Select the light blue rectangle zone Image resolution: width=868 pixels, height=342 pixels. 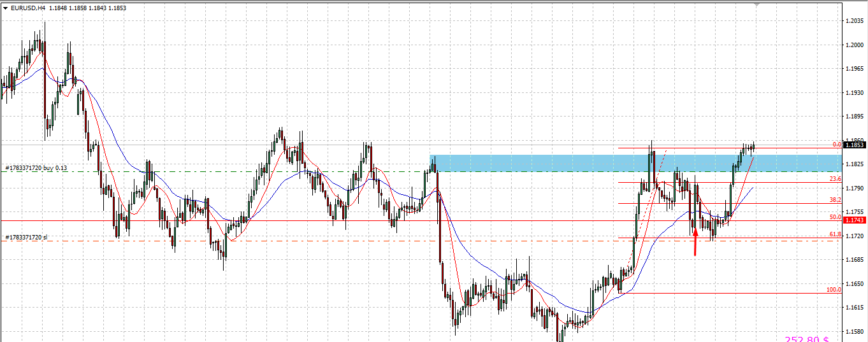(635, 163)
